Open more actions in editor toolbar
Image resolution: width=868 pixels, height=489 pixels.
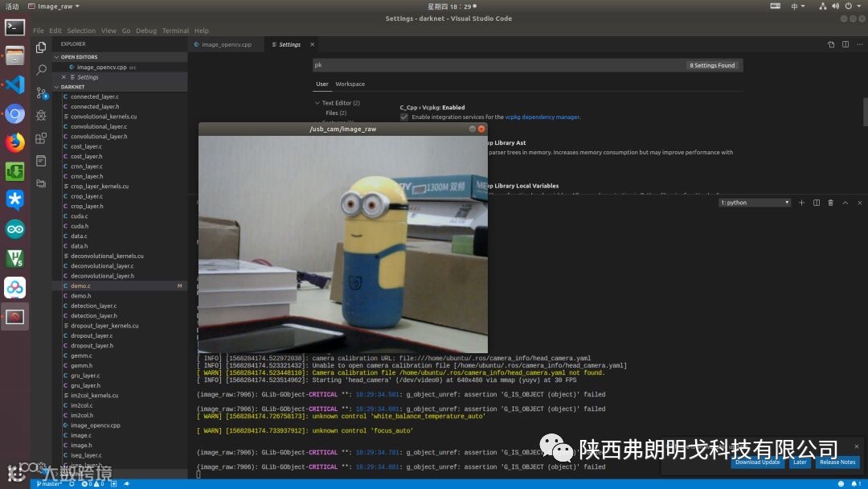(x=860, y=44)
